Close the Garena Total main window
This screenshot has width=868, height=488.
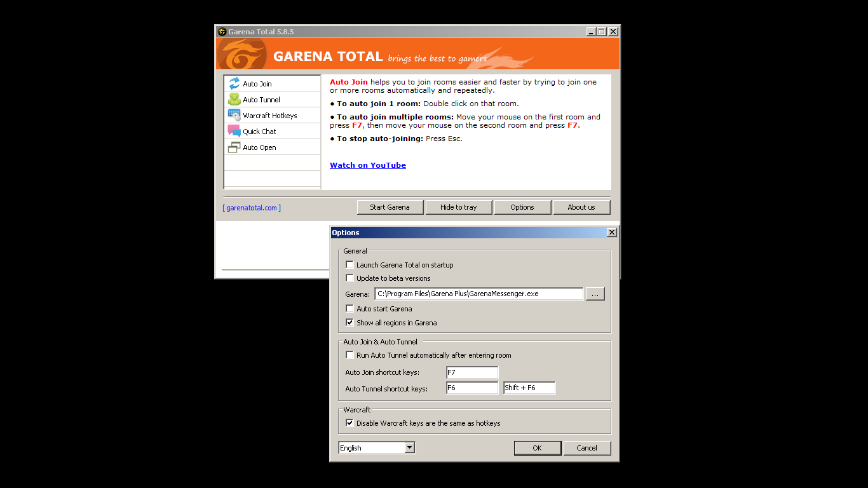tap(613, 32)
